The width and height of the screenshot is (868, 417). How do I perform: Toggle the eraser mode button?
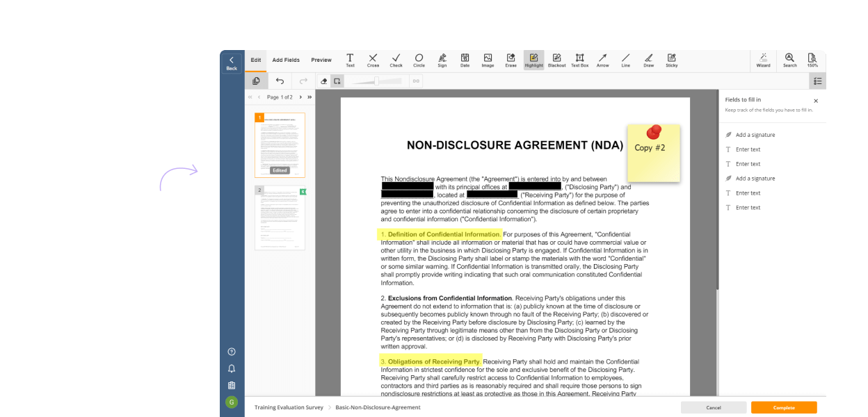point(323,81)
